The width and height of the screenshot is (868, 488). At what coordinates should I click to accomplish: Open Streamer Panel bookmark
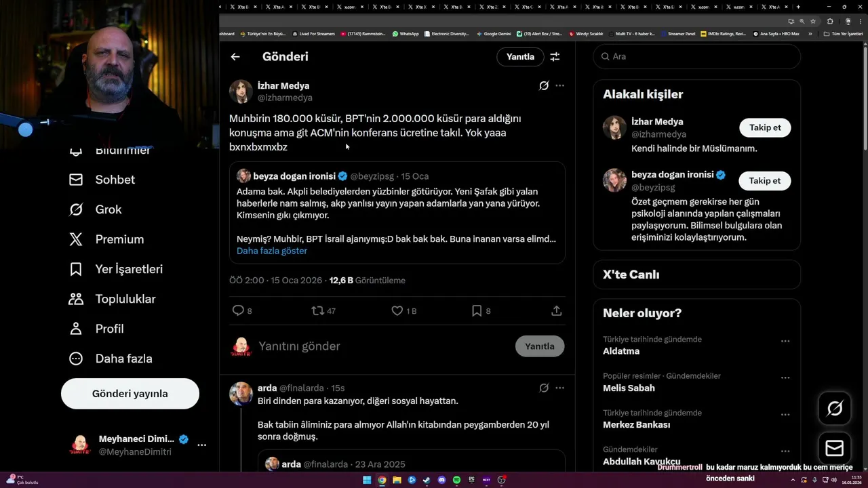[677, 33]
